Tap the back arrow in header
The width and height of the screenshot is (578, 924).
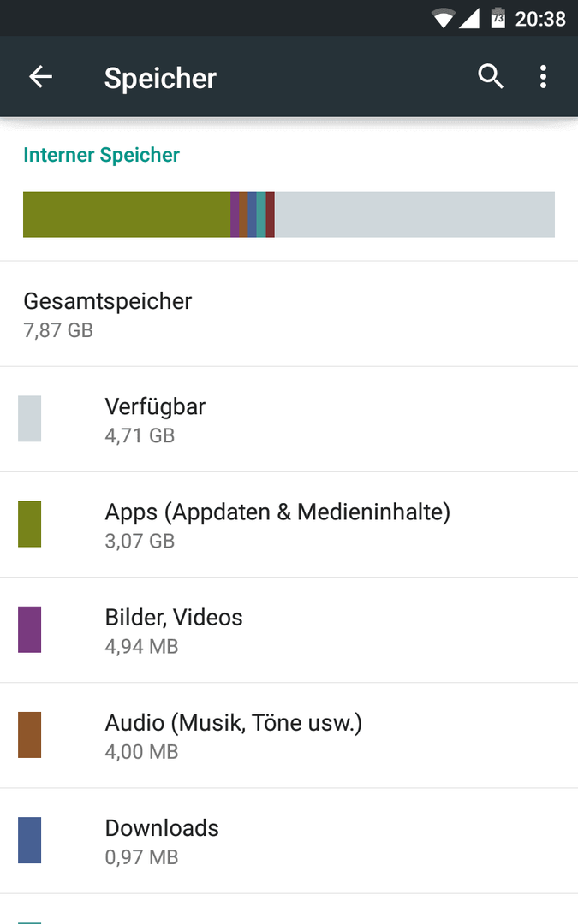(41, 77)
